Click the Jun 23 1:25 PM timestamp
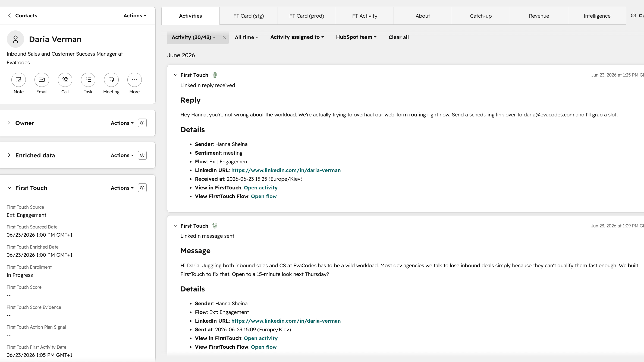644x362 pixels. tap(617, 75)
